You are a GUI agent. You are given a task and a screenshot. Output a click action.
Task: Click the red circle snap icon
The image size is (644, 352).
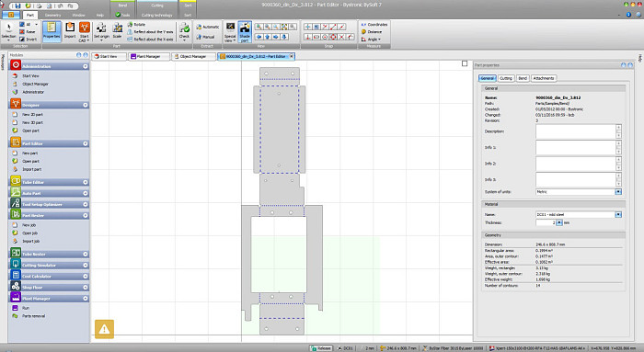tap(333, 37)
